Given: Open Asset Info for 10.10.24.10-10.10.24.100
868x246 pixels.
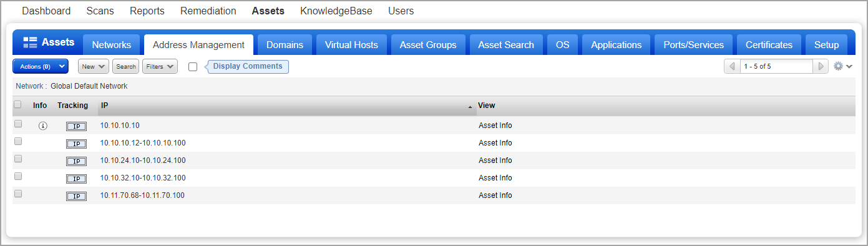Looking at the screenshot, I should tap(495, 160).
